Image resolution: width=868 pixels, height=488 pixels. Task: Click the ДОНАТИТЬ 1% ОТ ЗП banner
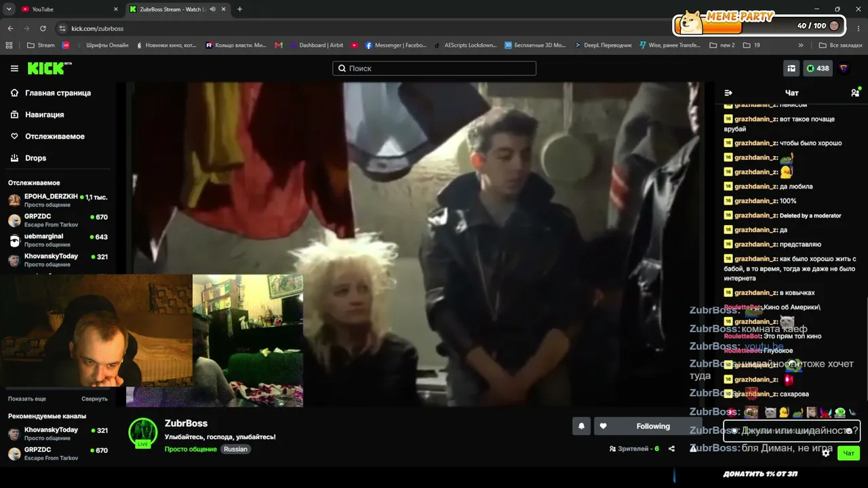[760, 474]
